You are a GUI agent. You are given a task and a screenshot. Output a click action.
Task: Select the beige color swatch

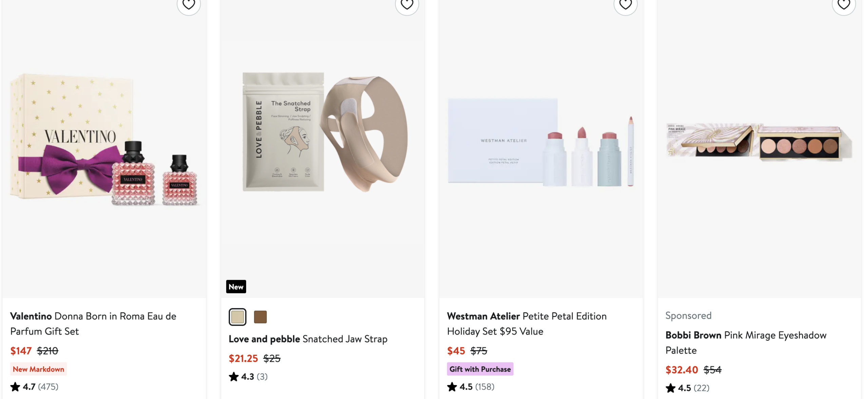coord(237,317)
